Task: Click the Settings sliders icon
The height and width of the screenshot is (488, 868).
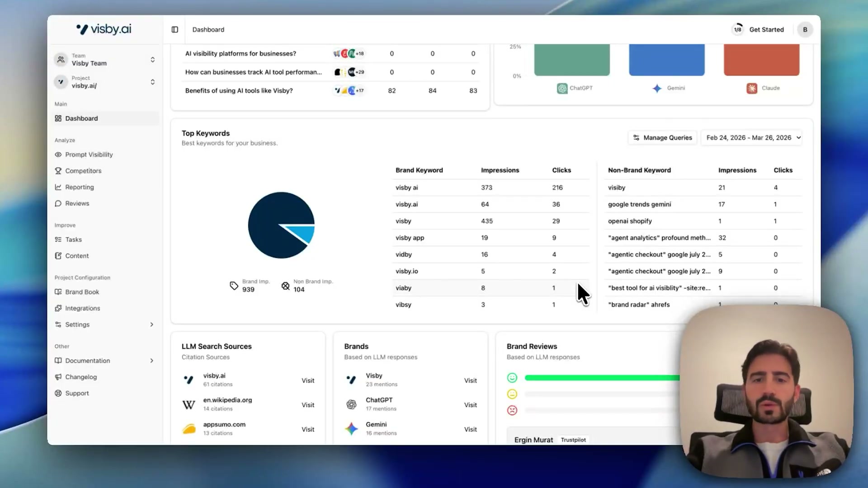Action: pyautogui.click(x=58, y=324)
